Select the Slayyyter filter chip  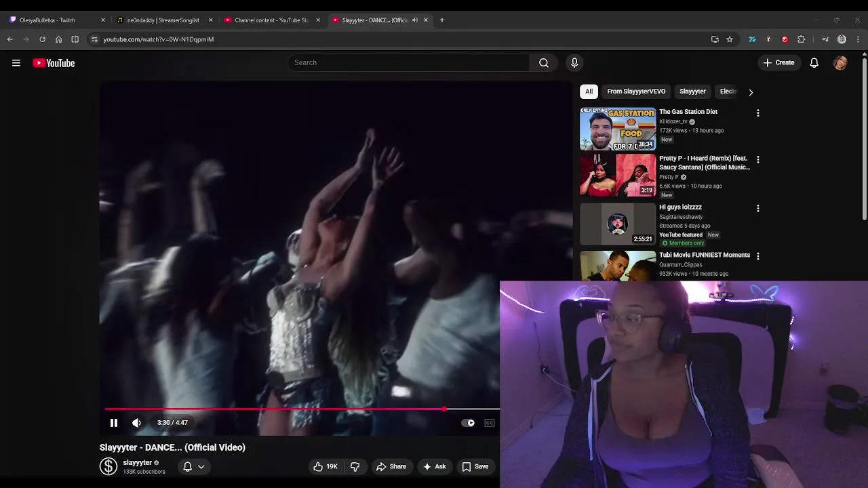692,91
